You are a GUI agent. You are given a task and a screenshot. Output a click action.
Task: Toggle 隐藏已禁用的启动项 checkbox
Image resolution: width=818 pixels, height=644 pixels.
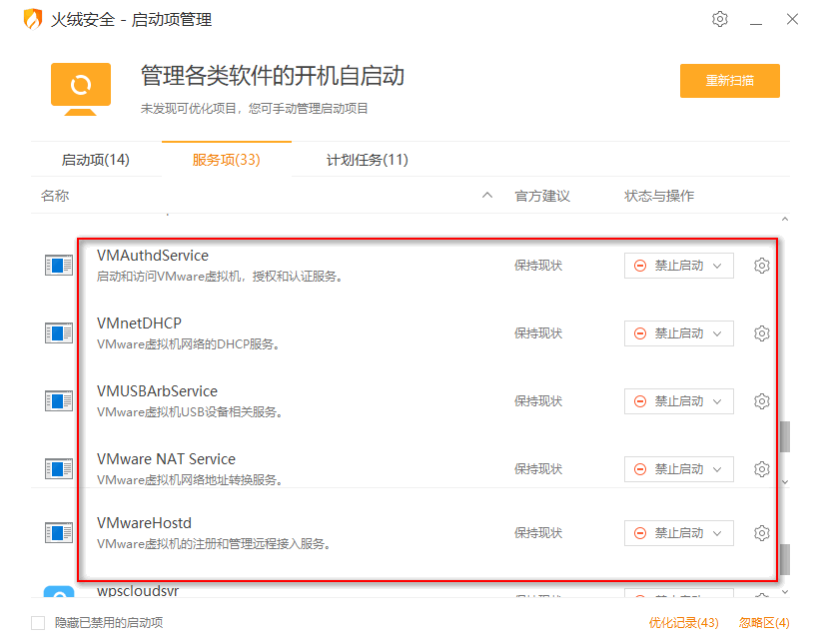coord(38,623)
